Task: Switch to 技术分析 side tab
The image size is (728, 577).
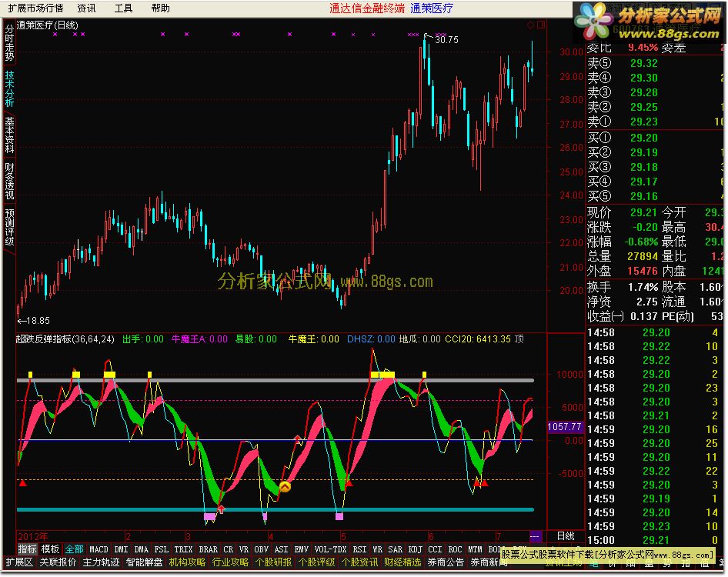Action: [x=9, y=89]
